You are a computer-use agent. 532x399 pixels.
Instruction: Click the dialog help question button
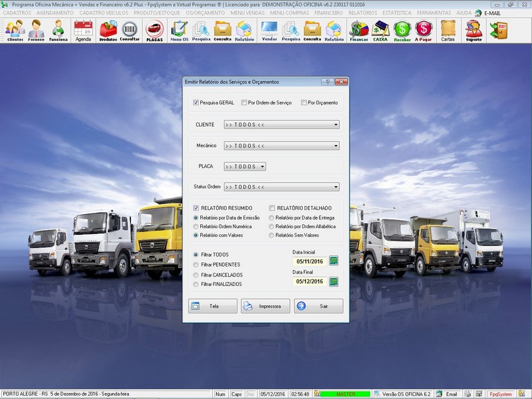click(x=327, y=82)
